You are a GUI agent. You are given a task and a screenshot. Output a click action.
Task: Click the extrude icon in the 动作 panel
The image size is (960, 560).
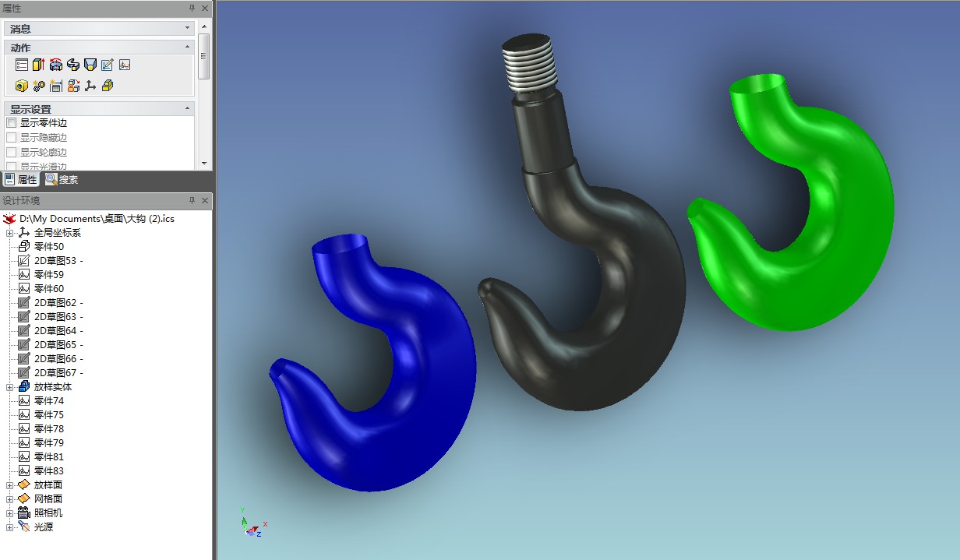(39, 65)
